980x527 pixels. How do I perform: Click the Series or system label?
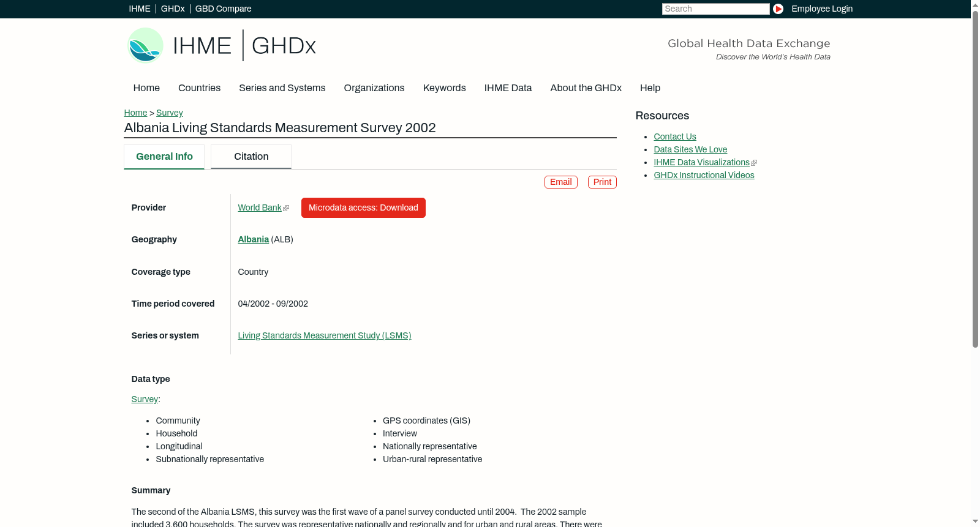165,335
